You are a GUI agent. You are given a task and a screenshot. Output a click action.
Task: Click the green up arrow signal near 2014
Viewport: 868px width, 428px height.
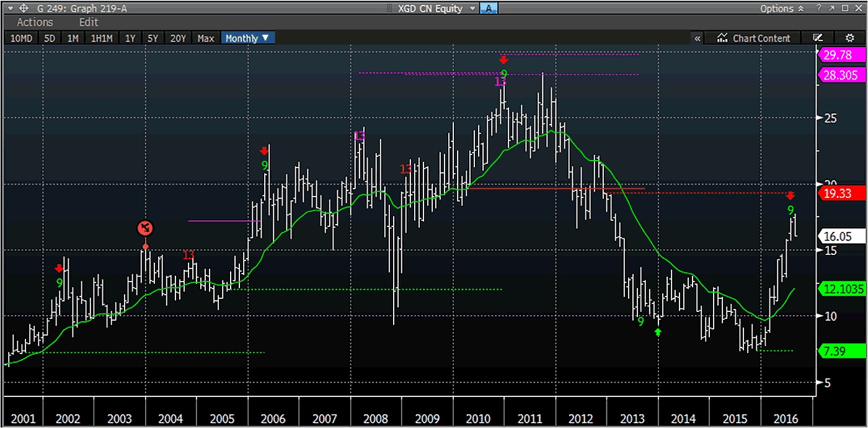pyautogui.click(x=658, y=332)
